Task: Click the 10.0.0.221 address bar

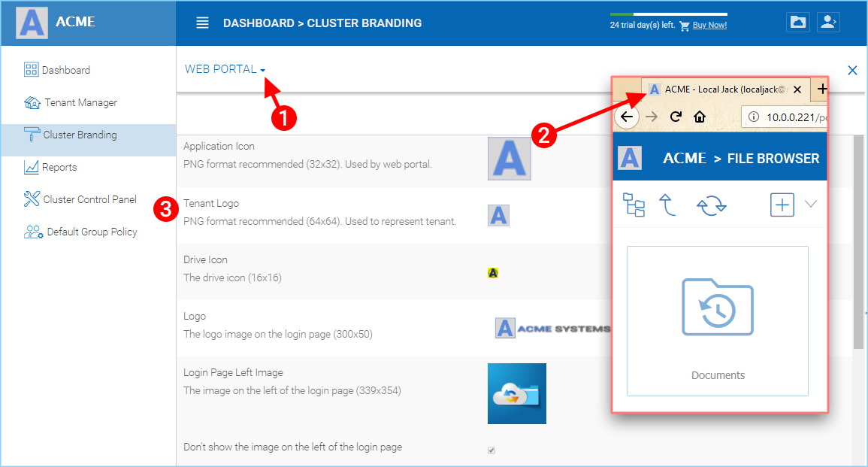Action: [785, 117]
